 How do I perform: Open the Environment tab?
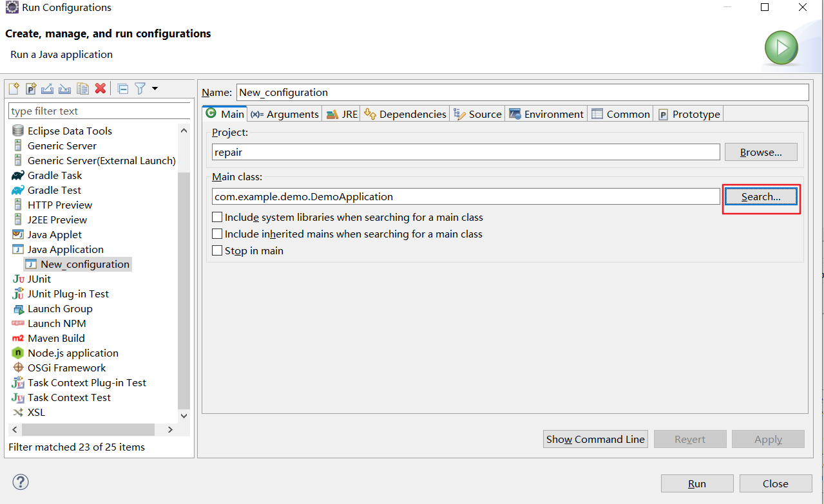546,114
